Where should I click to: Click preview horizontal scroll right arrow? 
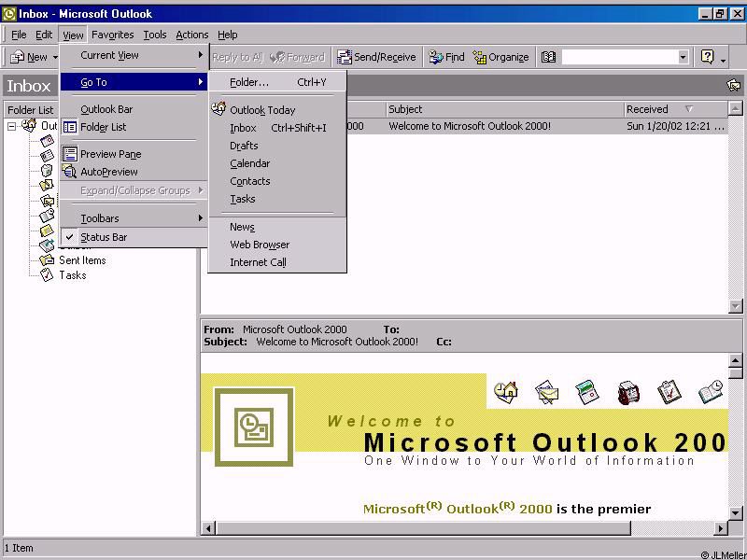(x=721, y=528)
